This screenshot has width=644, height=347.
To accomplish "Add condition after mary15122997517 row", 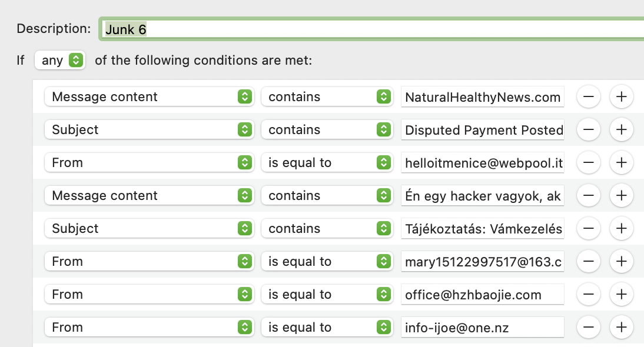I will (622, 262).
